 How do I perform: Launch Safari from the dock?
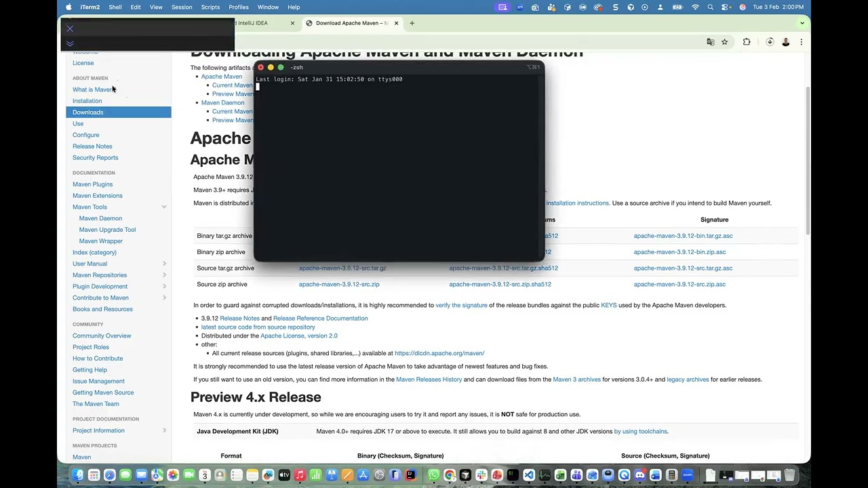pos(110,475)
